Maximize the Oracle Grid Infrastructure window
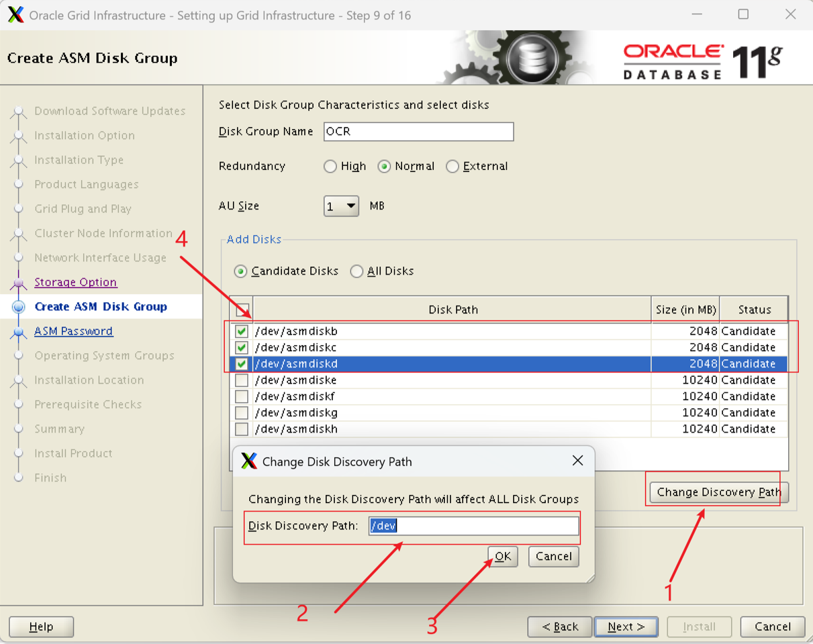Viewport: 813px width, 644px height. pos(743,14)
